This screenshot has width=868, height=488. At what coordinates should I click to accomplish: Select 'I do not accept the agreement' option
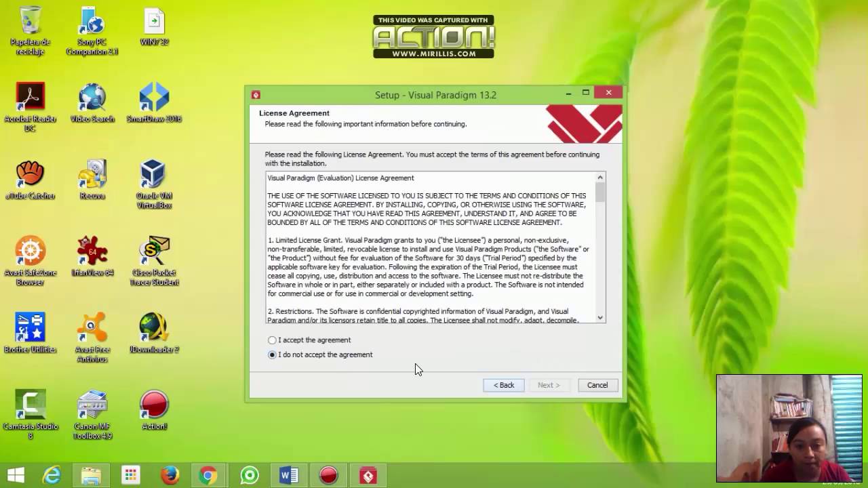(x=272, y=354)
